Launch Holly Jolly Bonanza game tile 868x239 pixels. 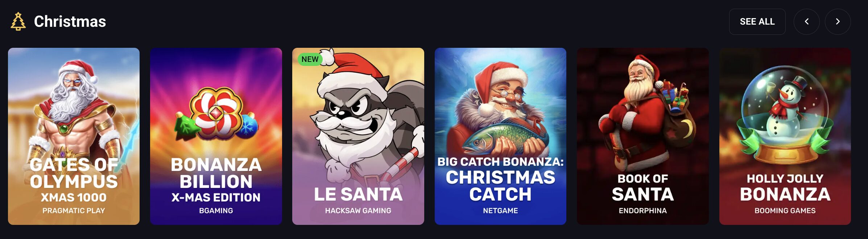click(x=785, y=136)
